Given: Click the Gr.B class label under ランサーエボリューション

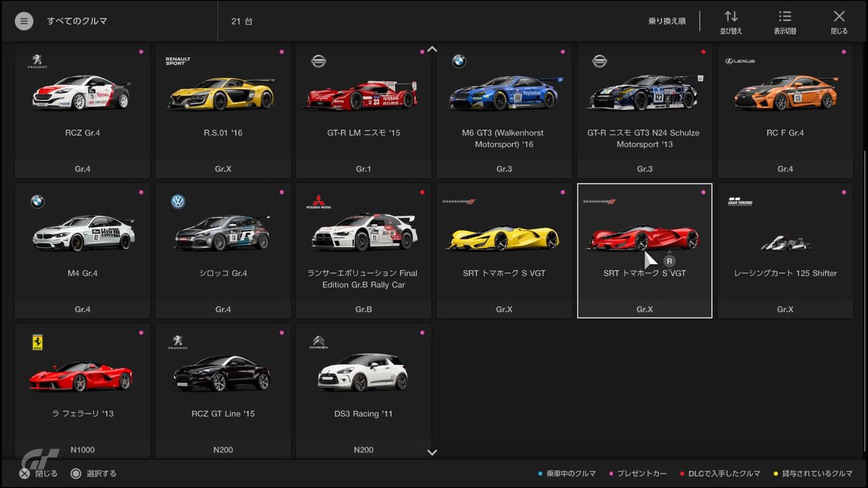Looking at the screenshot, I should [x=363, y=309].
